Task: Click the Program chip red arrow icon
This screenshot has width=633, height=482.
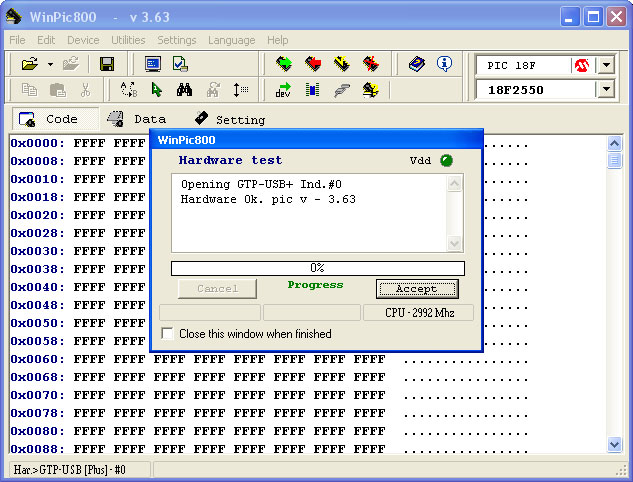Action: coord(313,64)
